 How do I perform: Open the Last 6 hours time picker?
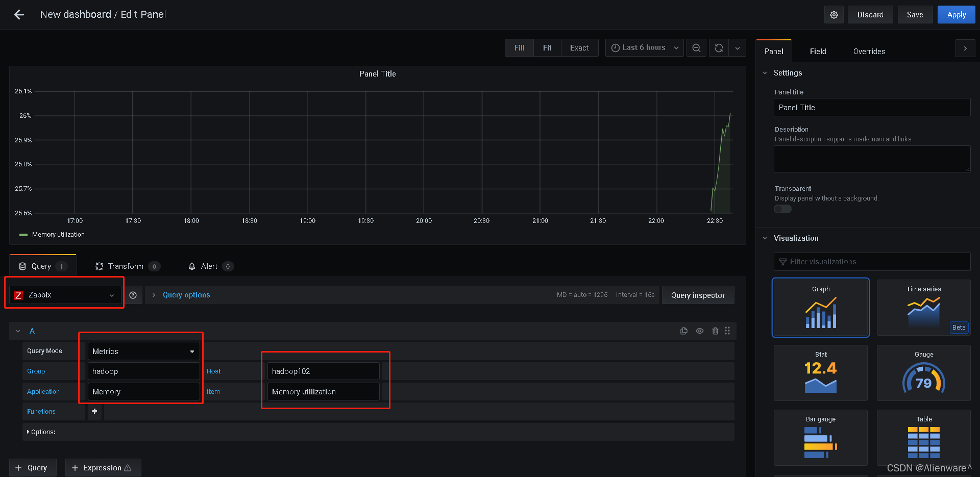point(644,48)
